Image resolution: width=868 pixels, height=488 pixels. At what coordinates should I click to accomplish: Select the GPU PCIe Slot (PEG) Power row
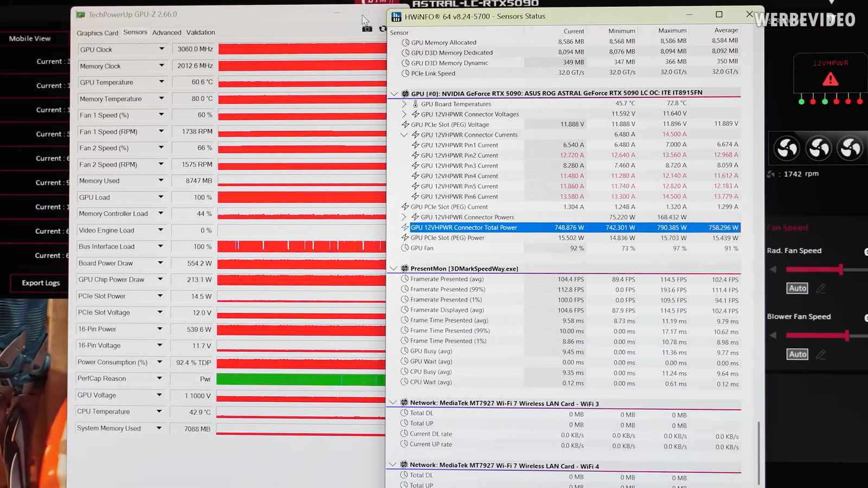448,238
